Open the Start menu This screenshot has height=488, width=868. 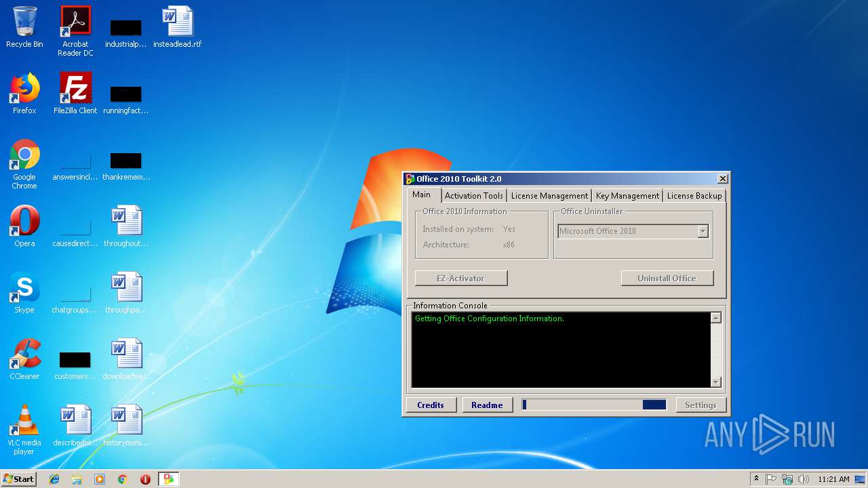pos(18,479)
